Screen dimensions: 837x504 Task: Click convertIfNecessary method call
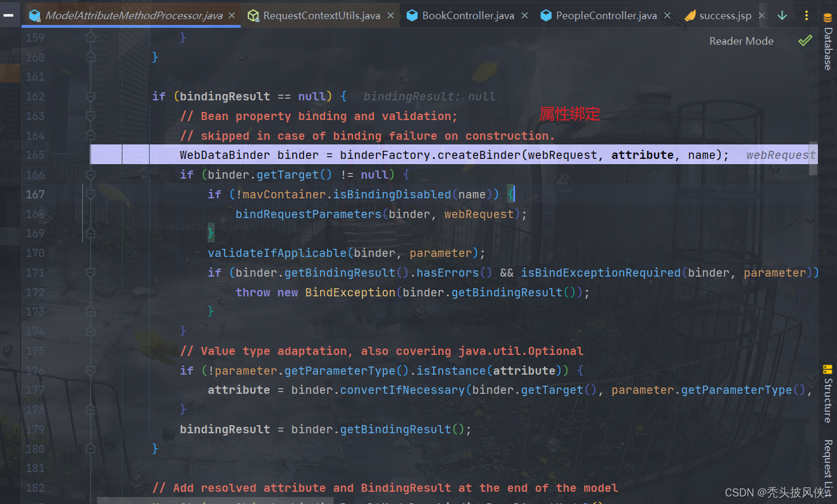click(x=403, y=390)
